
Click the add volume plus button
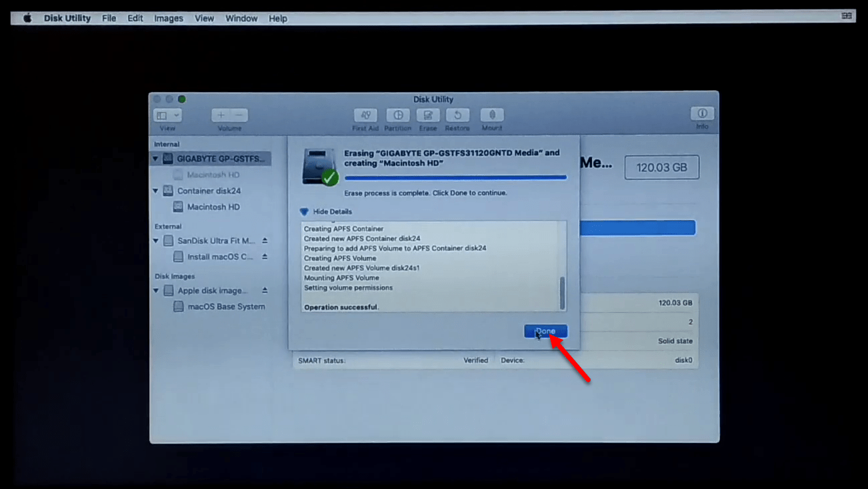(x=221, y=115)
